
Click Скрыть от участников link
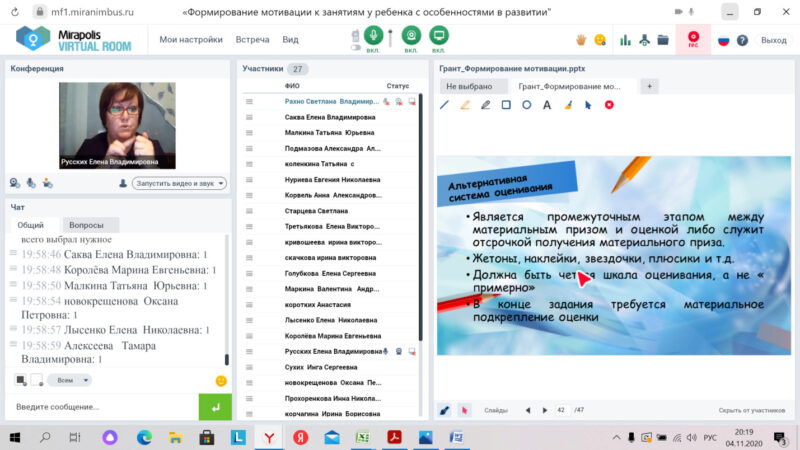click(752, 410)
